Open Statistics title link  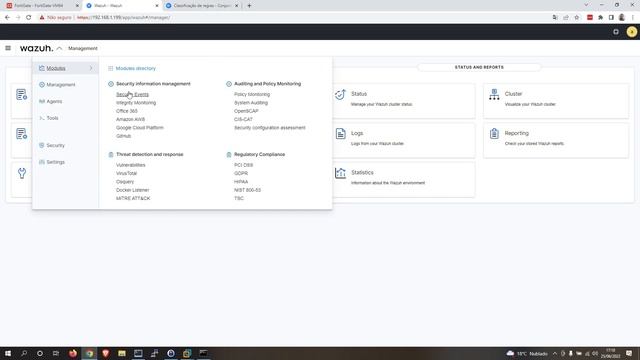(x=362, y=173)
